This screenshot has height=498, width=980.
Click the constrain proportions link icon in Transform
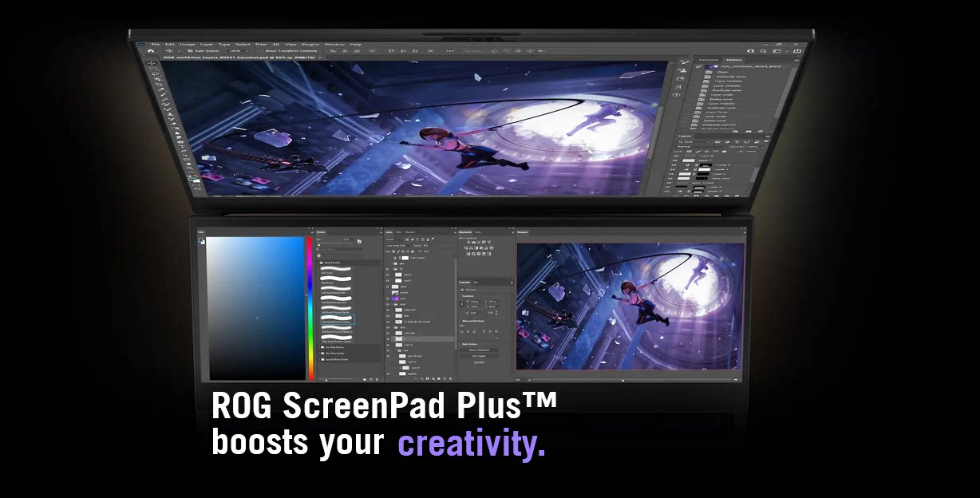[462, 304]
